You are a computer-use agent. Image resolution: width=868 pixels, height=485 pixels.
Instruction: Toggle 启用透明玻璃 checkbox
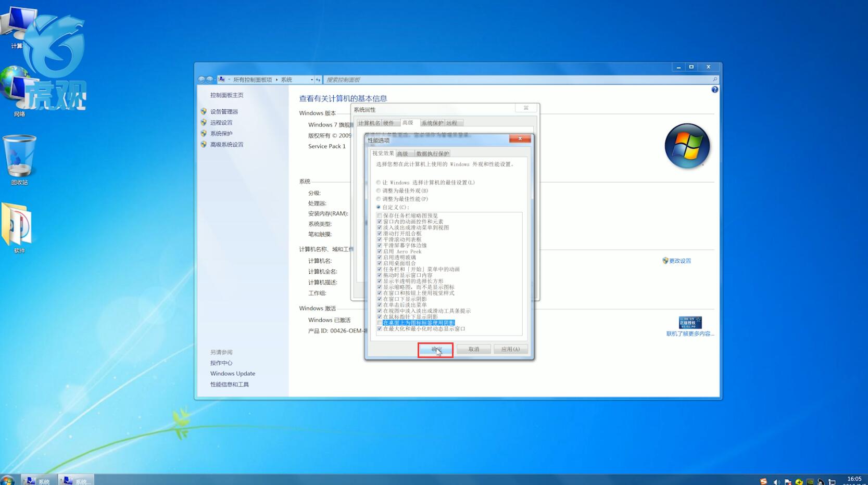(x=380, y=258)
